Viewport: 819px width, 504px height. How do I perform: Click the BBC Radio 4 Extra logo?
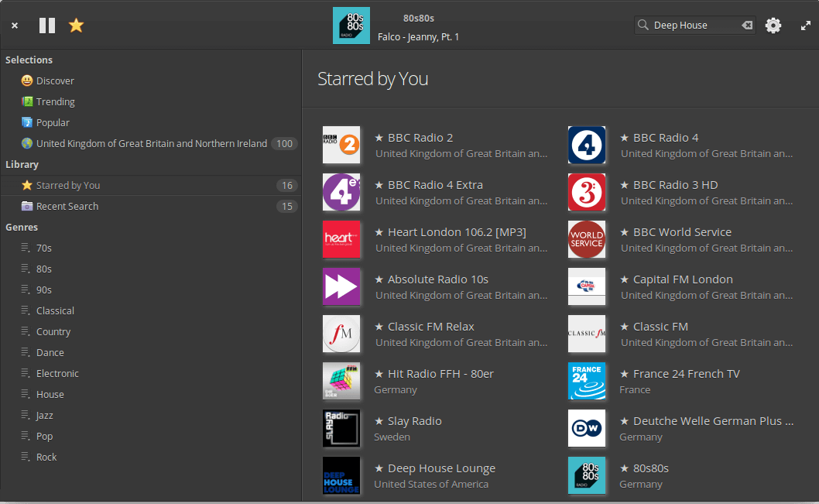341,192
